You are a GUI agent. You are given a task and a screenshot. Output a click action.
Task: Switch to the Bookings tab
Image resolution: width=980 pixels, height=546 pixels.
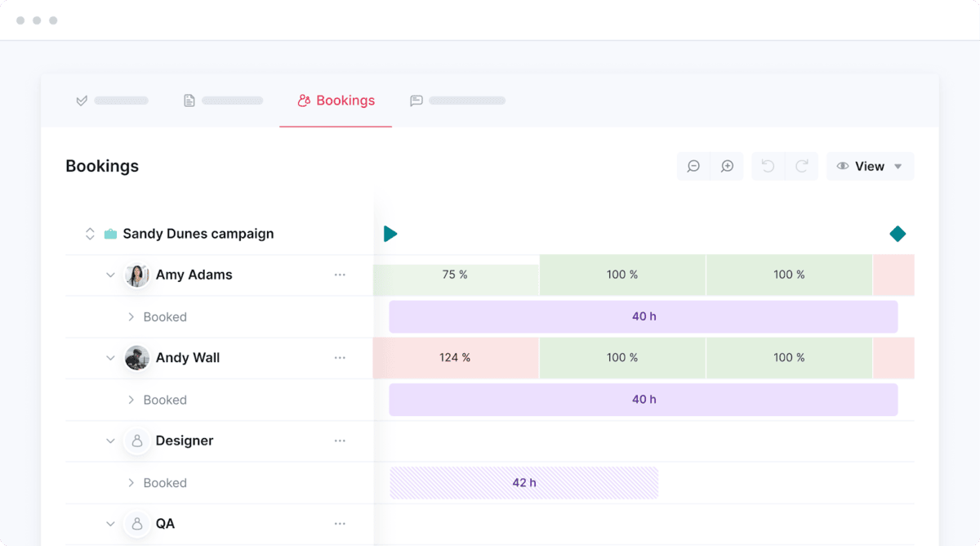point(336,100)
